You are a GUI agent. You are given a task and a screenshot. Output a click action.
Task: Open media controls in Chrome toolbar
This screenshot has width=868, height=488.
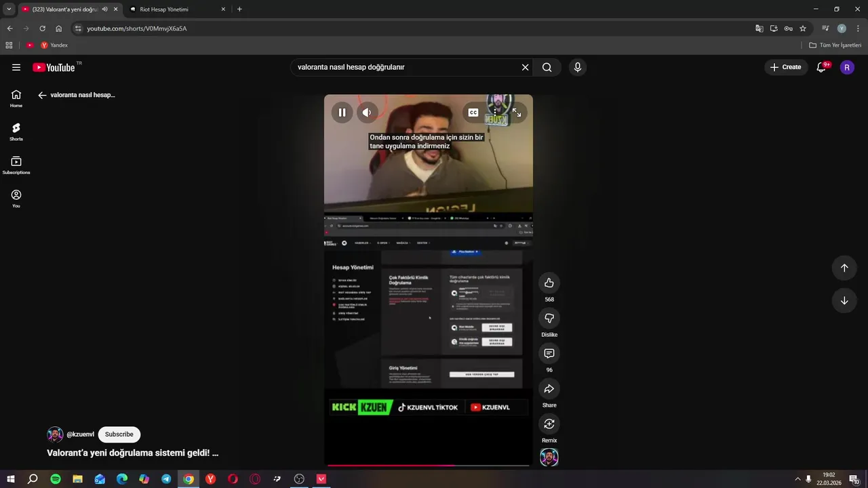[825, 28]
